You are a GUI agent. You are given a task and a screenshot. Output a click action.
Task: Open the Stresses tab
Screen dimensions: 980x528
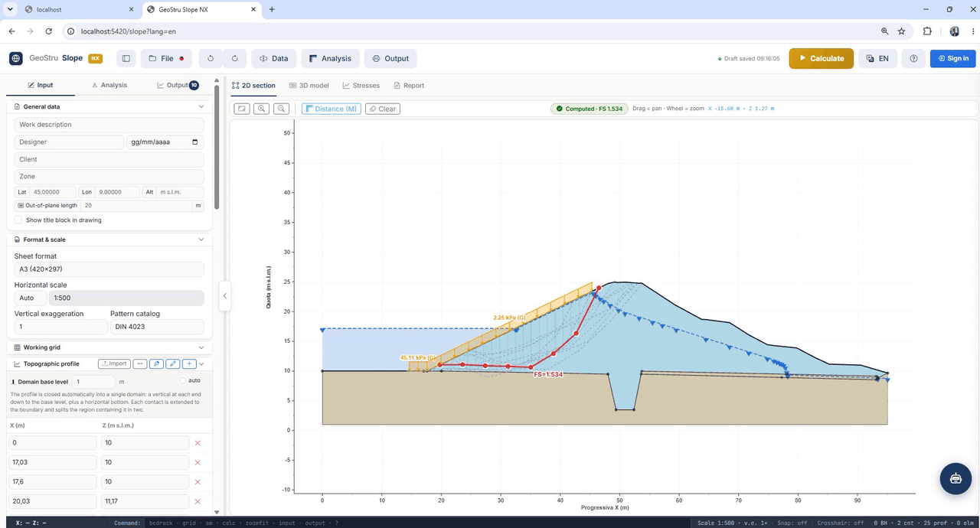coord(361,86)
